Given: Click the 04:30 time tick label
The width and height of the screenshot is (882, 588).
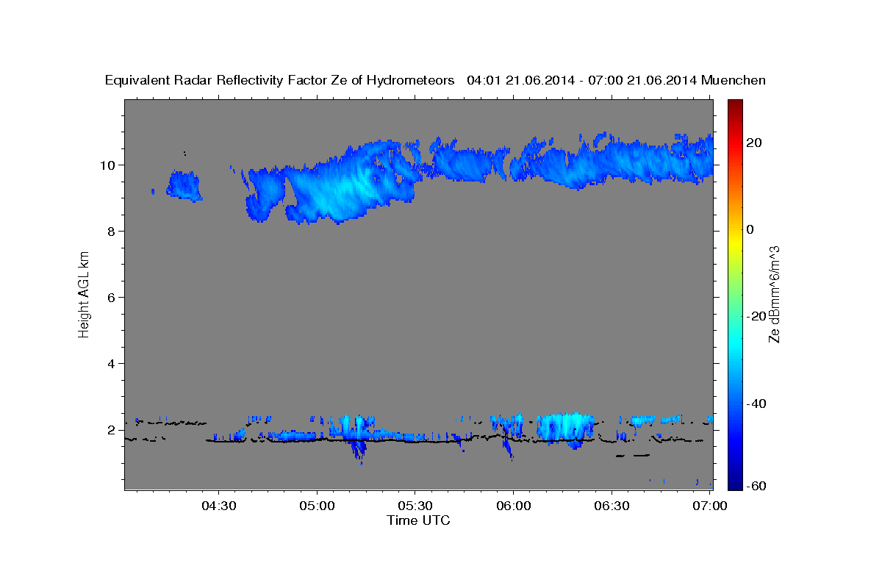Looking at the screenshot, I should pos(219,506).
